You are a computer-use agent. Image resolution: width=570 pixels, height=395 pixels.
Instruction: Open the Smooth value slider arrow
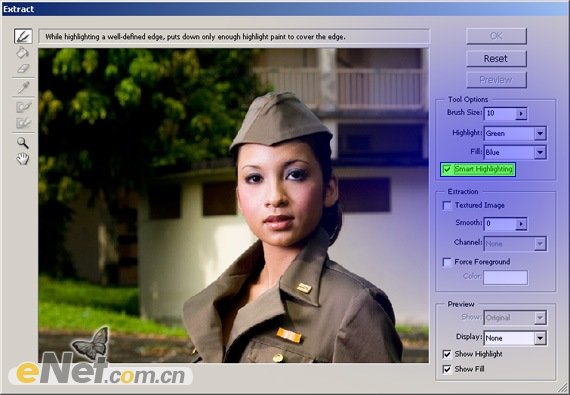(521, 224)
